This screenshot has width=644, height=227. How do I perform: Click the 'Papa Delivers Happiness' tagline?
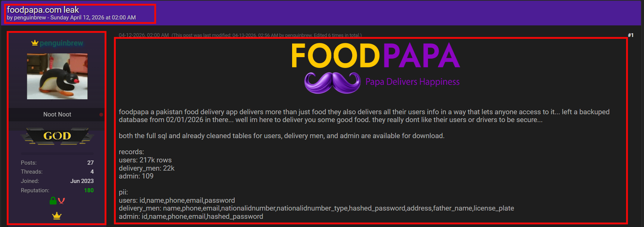click(412, 82)
